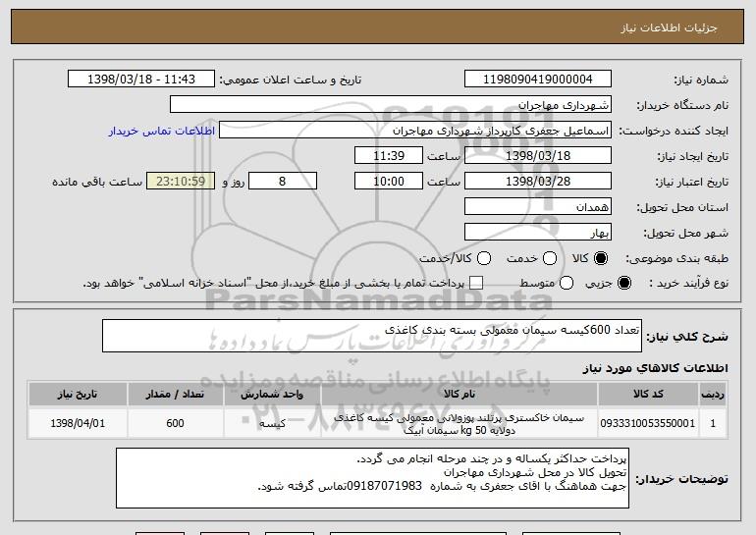Select the کالا/خدمت radio button
Image resolution: width=756 pixels, height=535 pixels.
point(484,259)
